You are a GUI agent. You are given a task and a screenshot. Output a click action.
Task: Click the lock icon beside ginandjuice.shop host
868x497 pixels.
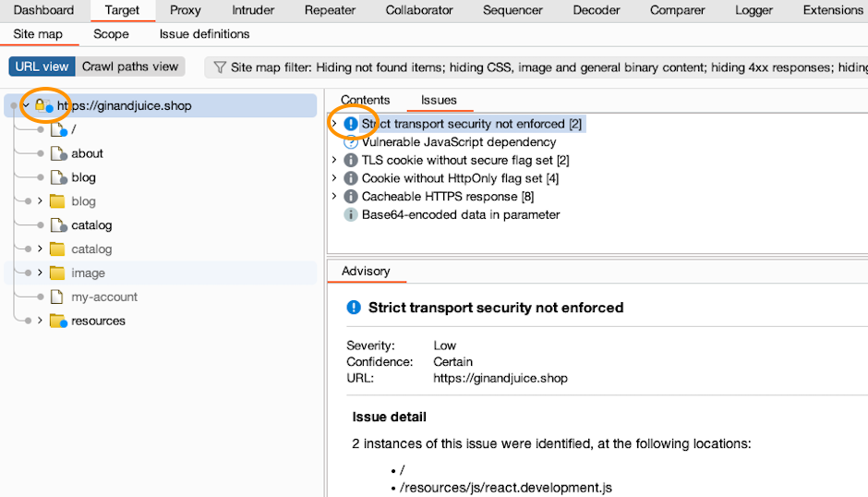42,105
